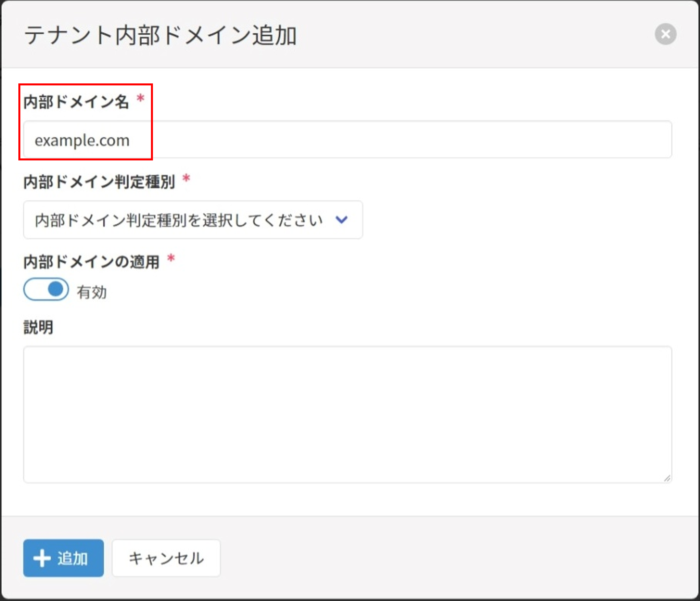This screenshot has width=700, height=601.
Task: Click the blue chevron arrow in dropdown
Action: 342,220
